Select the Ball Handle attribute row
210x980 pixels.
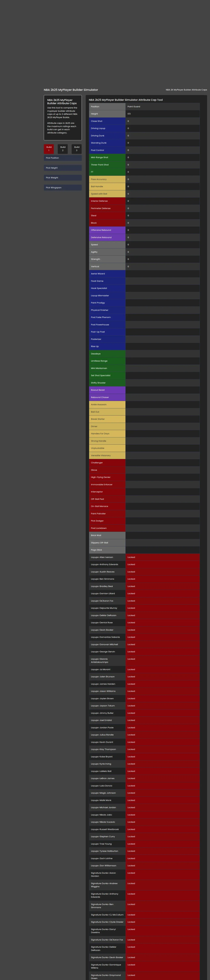pos(144,186)
